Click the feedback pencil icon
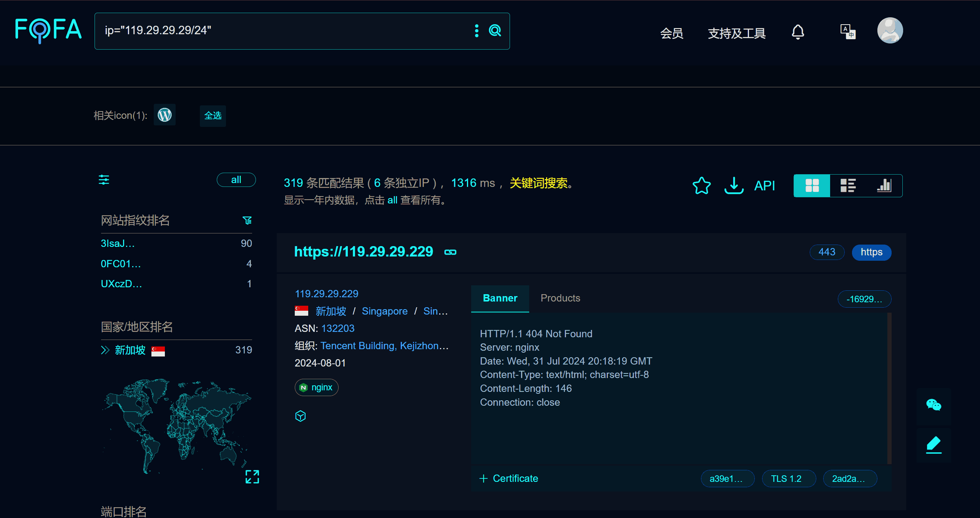Viewport: 980px width, 518px height. [x=933, y=445]
